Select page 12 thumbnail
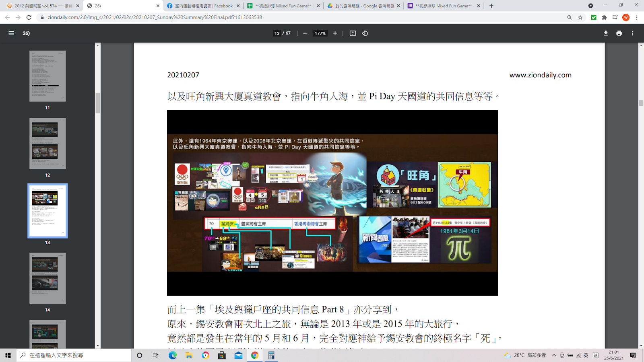The height and width of the screenshot is (362, 644). tap(47, 143)
